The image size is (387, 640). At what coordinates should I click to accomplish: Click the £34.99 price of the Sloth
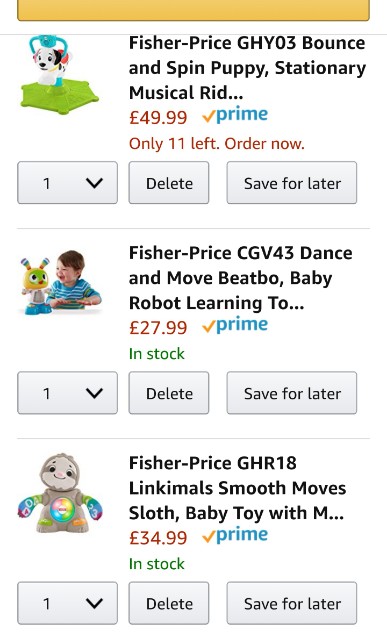tap(158, 538)
